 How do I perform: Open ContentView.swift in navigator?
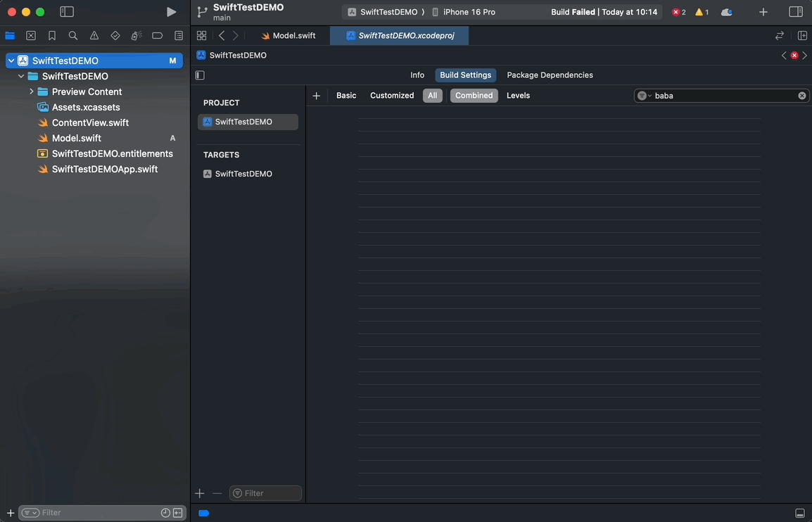[x=90, y=122]
